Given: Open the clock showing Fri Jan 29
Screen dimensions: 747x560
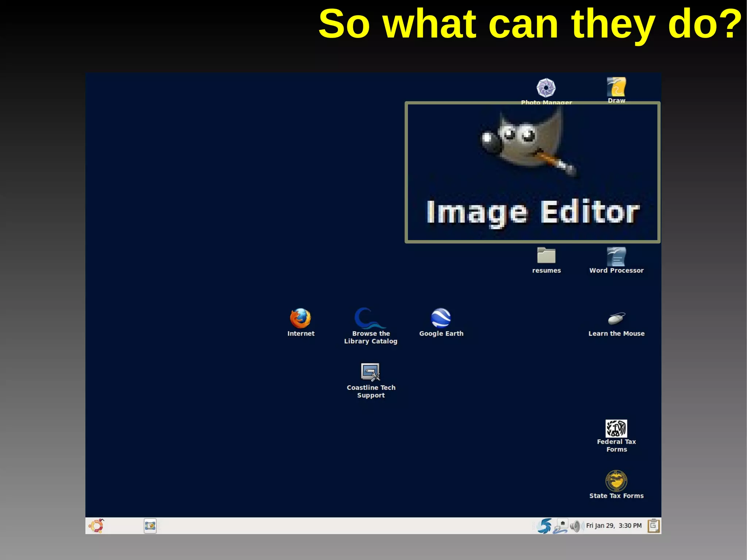Looking at the screenshot, I should point(614,526).
